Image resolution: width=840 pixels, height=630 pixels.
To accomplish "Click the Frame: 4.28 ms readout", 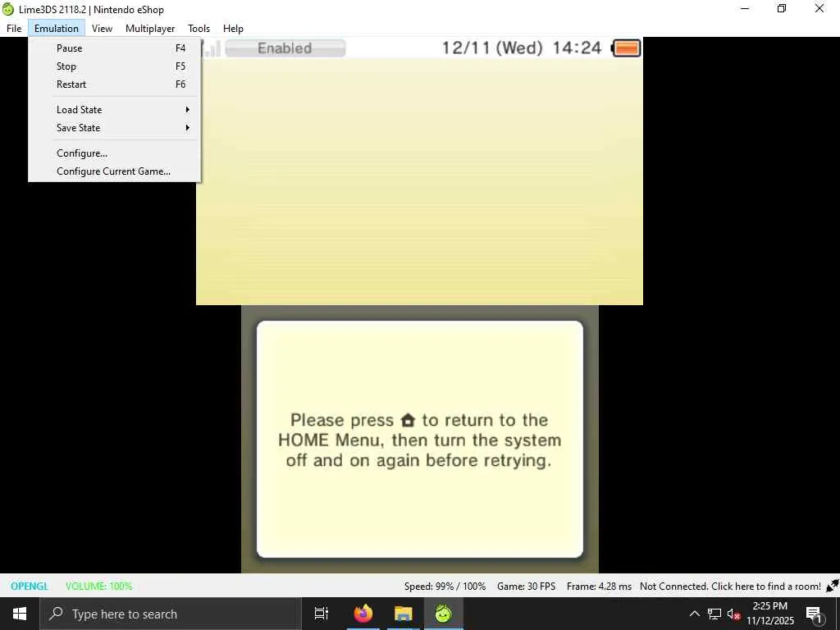I will click(x=599, y=586).
